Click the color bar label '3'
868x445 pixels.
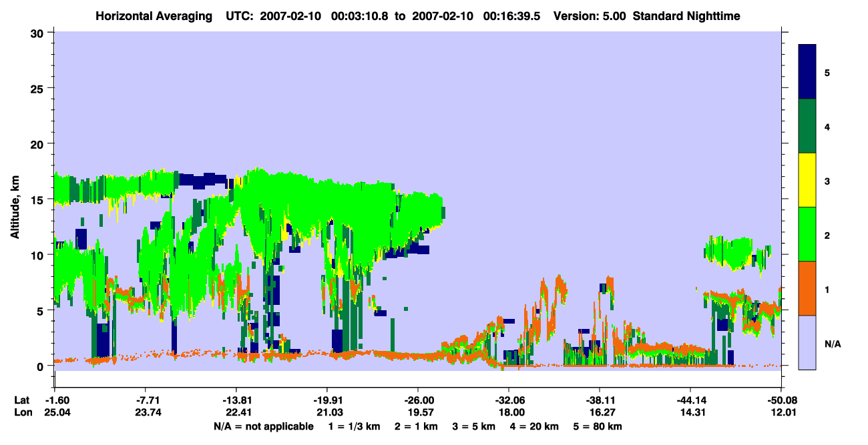(x=827, y=180)
